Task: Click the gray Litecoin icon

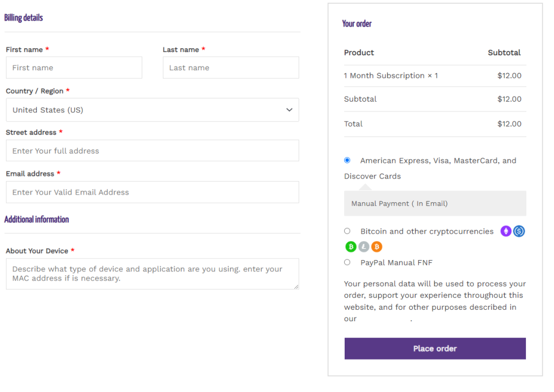Action: tap(364, 247)
